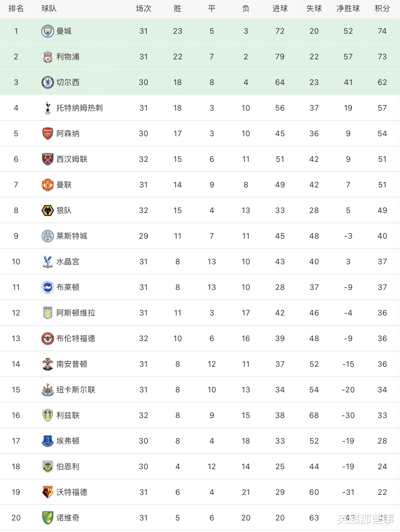Select the 进球 column header

click(x=280, y=9)
